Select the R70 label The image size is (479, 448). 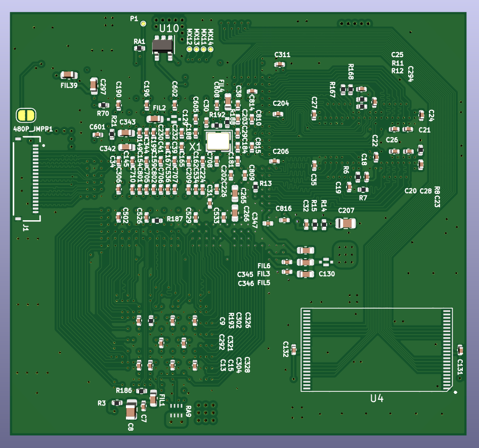click(x=103, y=113)
